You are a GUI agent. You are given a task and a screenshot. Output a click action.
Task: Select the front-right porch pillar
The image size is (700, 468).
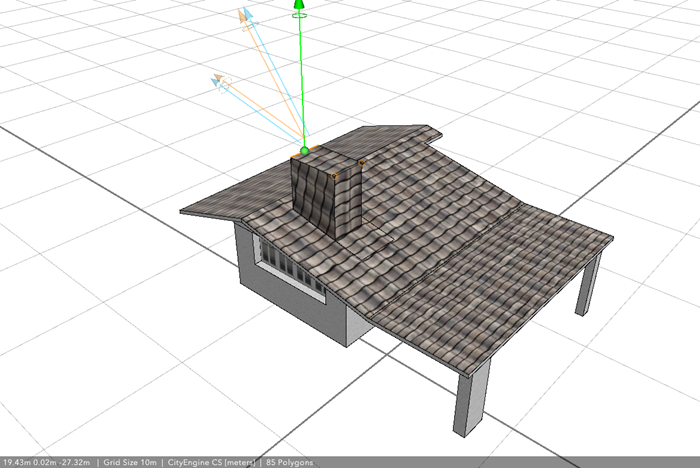pyautogui.click(x=472, y=395)
